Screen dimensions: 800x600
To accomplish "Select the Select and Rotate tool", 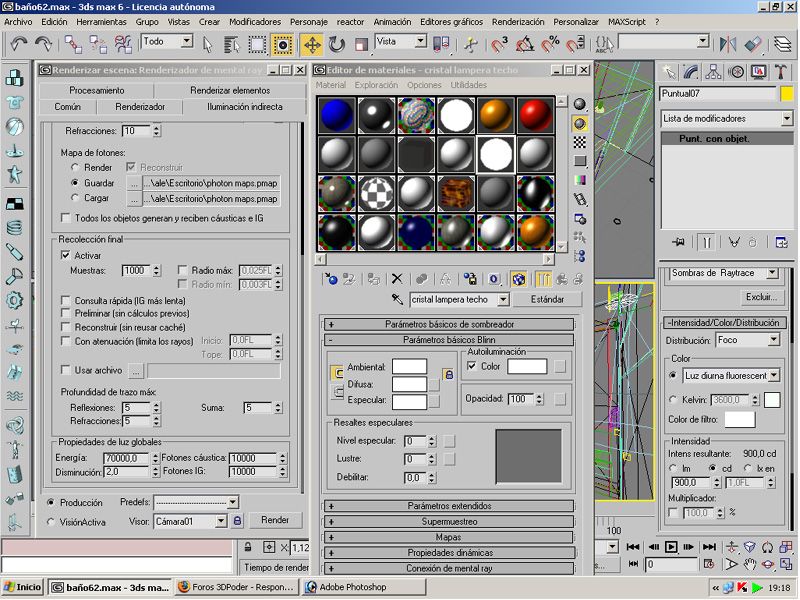I will [x=337, y=44].
